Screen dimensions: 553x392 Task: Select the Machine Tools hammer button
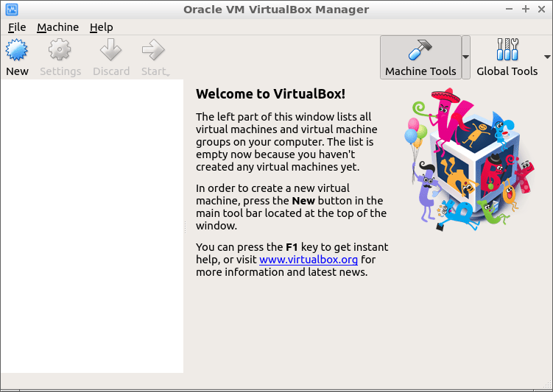[420, 57]
